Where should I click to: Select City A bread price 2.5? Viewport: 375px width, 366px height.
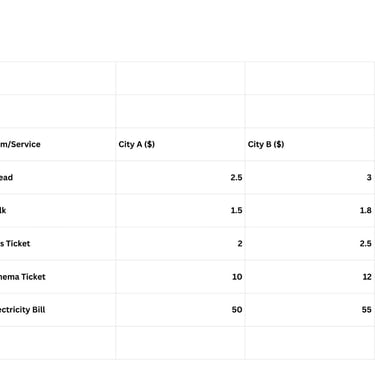click(x=180, y=177)
